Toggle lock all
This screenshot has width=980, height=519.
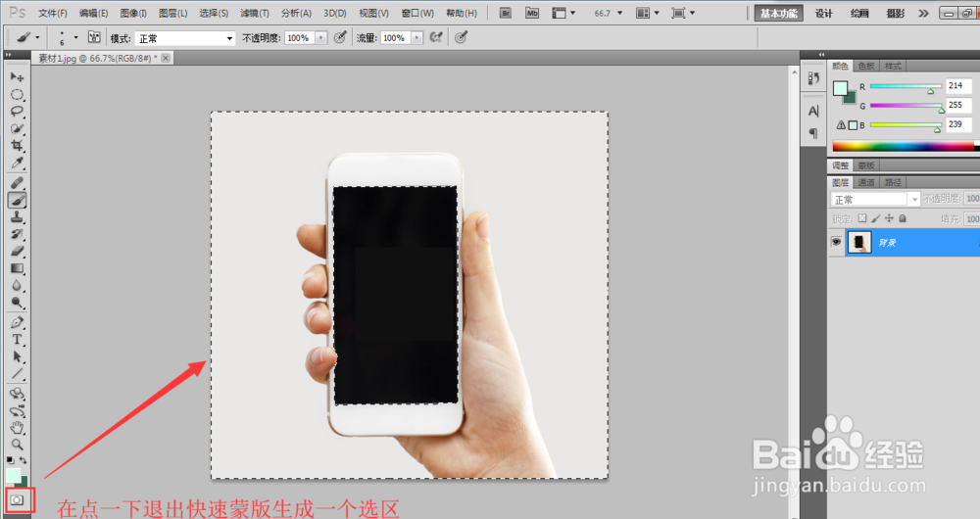click(x=903, y=218)
